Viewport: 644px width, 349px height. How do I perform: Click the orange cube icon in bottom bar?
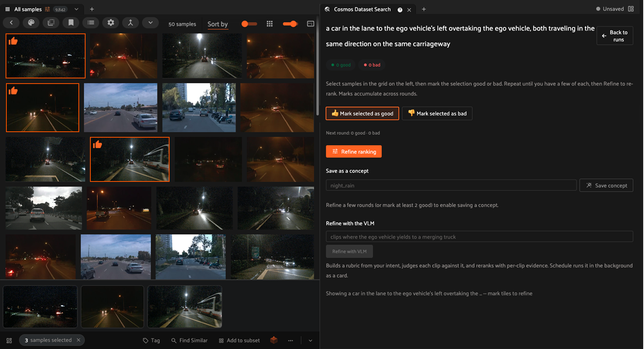click(274, 340)
